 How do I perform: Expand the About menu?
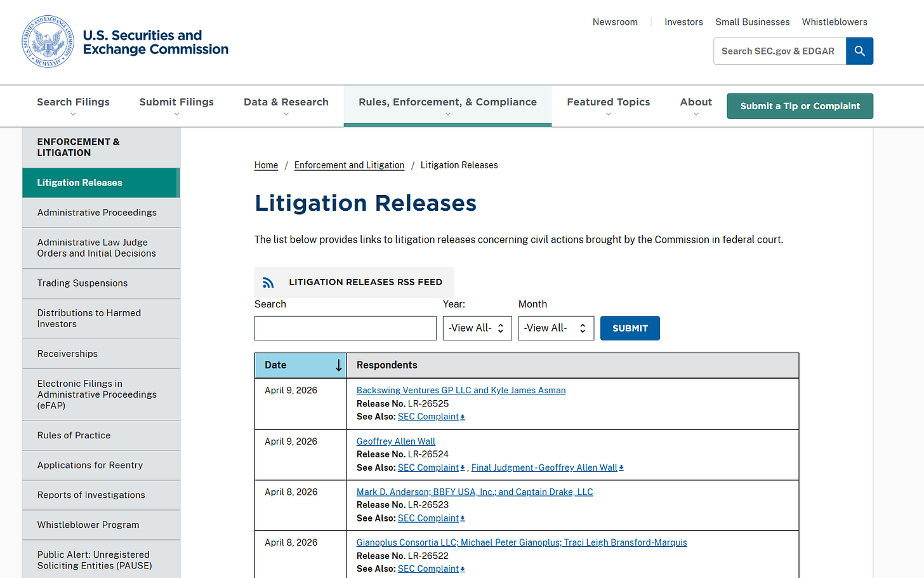pyautogui.click(x=696, y=106)
